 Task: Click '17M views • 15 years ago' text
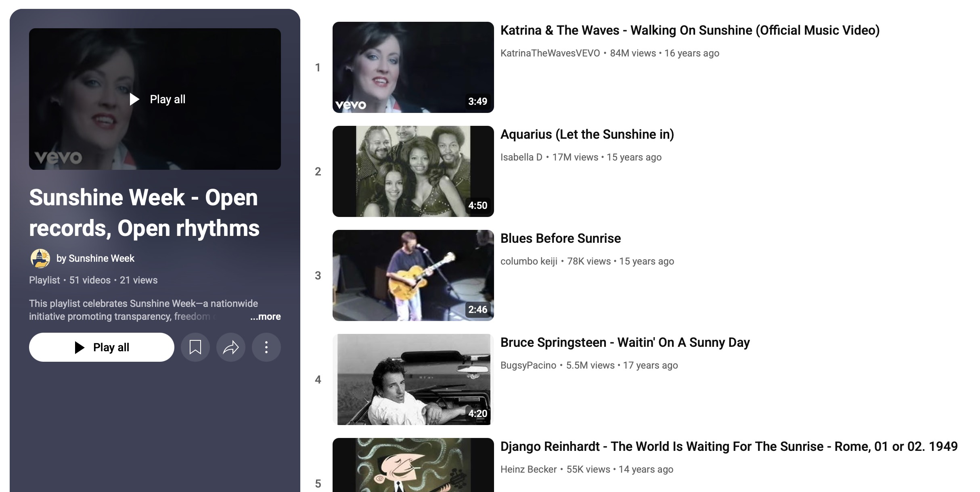607,157
